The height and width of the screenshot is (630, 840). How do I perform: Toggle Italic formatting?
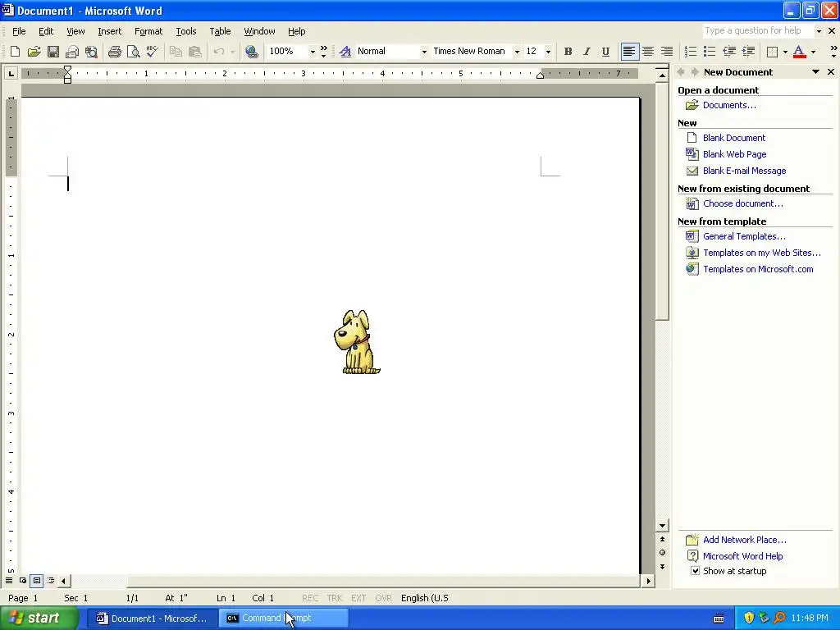tap(587, 52)
